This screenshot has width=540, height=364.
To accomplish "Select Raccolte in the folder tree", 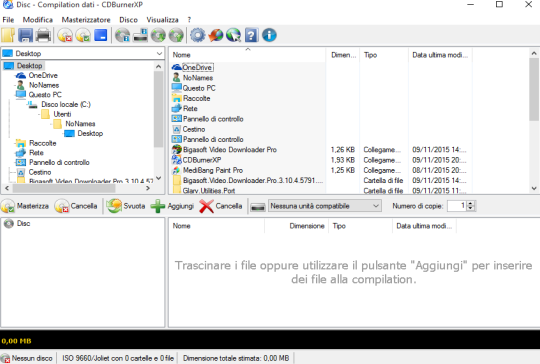I will click(x=43, y=143).
